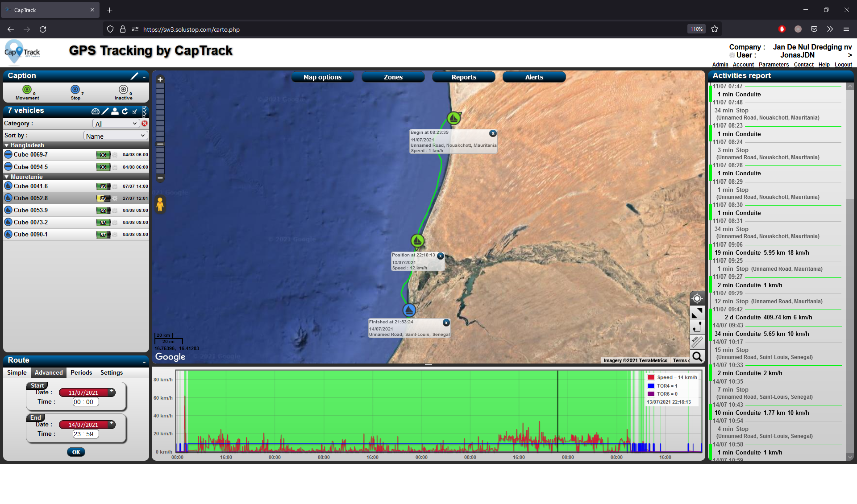Open the driver person icon in vehicles header
This screenshot has height=504, width=857.
pyautogui.click(x=115, y=111)
